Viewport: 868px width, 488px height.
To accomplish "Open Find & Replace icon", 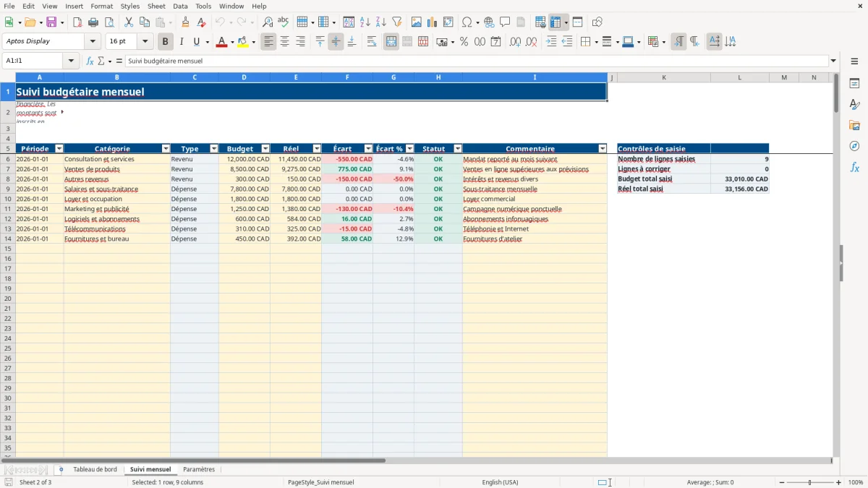I will point(268,22).
